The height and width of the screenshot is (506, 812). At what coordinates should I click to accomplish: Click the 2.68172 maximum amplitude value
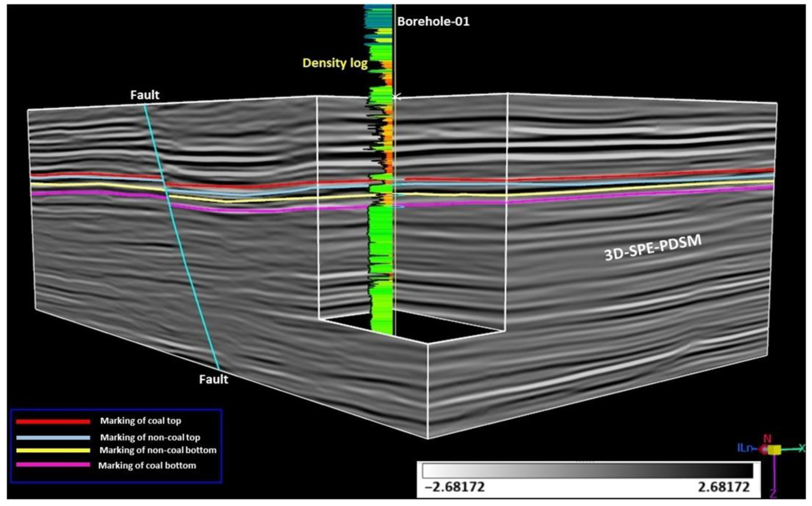point(724,487)
